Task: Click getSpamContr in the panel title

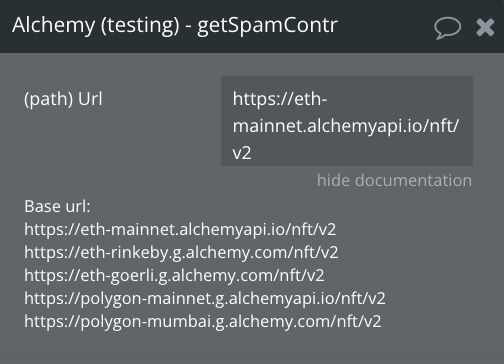Action: (267, 26)
